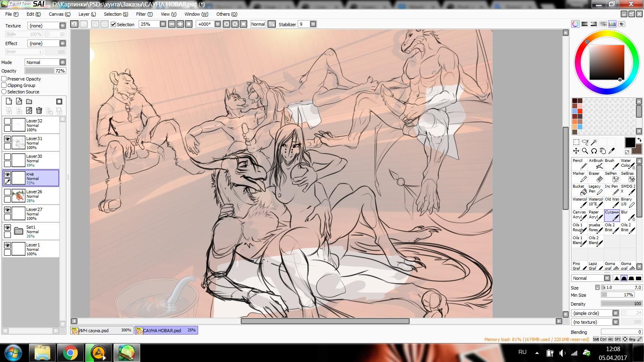Show Layer30 by its visibility box

click(x=7, y=157)
